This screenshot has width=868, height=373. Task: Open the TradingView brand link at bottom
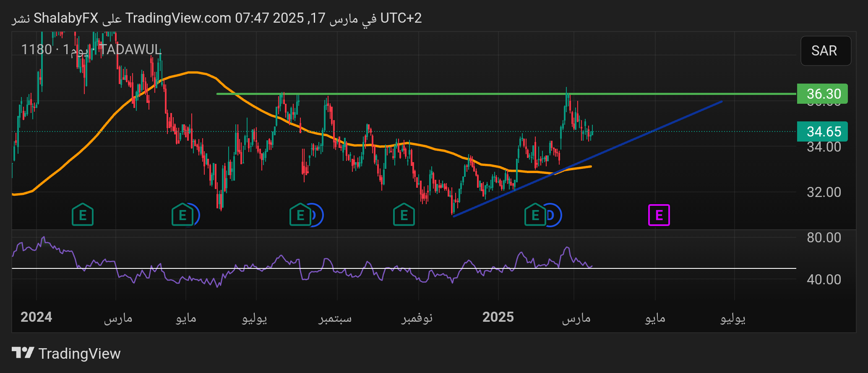tap(66, 353)
